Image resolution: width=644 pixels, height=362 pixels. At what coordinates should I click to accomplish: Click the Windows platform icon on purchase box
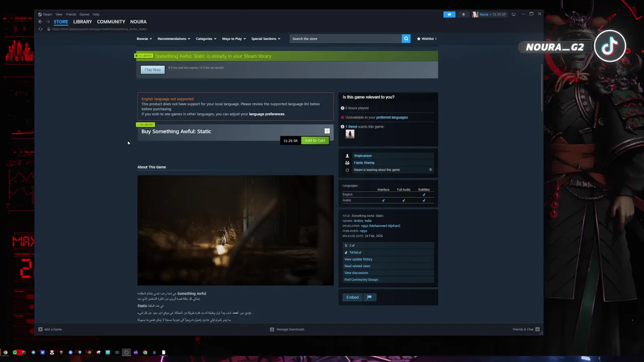[x=327, y=131]
